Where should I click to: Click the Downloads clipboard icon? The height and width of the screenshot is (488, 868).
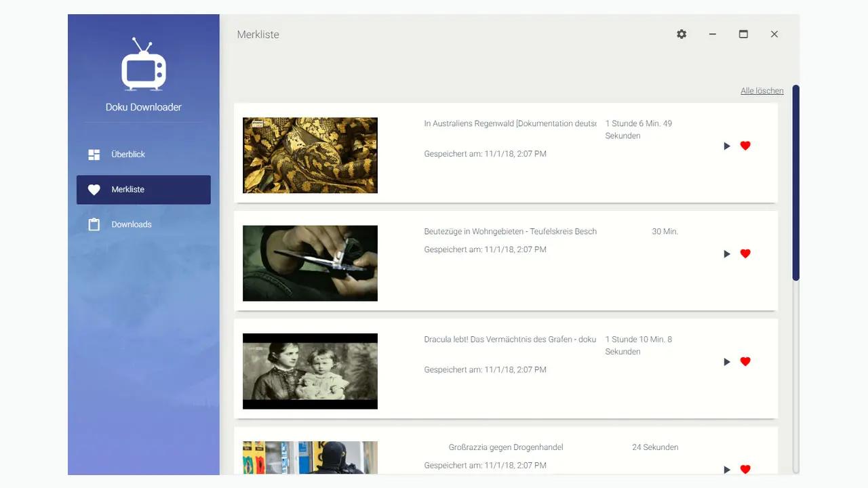[94, 224]
